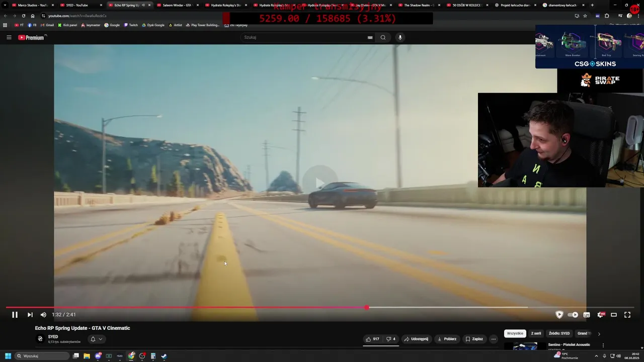Image resolution: width=644 pixels, height=362 pixels.
Task: Click the Wyszukaj taskbar search box
Action: [x=41, y=356]
